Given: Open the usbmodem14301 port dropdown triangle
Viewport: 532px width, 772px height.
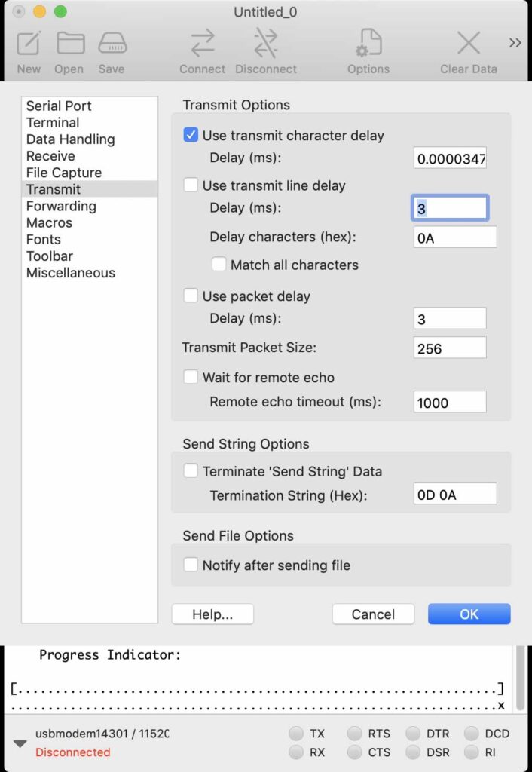Looking at the screenshot, I should 20,743.
